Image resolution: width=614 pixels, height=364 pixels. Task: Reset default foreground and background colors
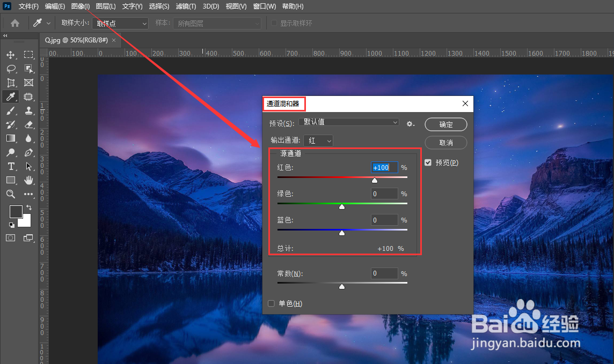point(12,225)
